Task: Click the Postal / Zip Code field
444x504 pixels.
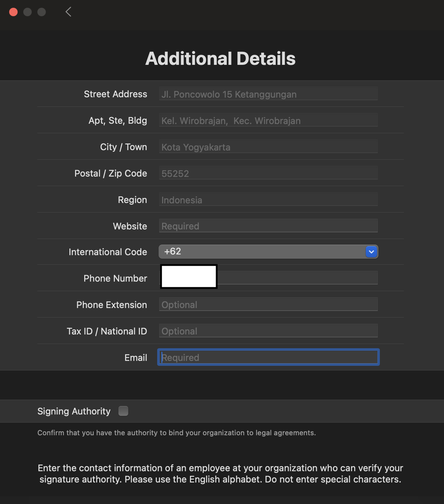Action: pos(268,173)
